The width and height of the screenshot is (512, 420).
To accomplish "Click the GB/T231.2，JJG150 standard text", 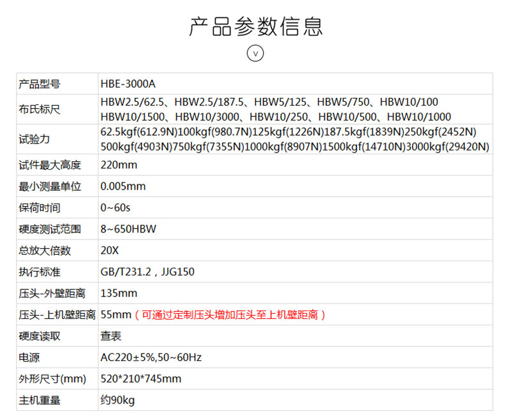I will [147, 272].
